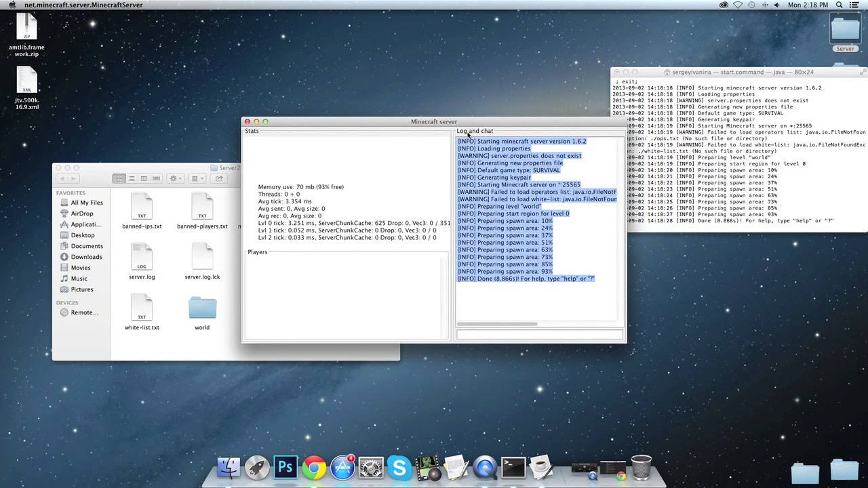Image resolution: width=868 pixels, height=488 pixels.
Task: Open the App Store Dock icon
Action: pyautogui.click(x=342, y=468)
